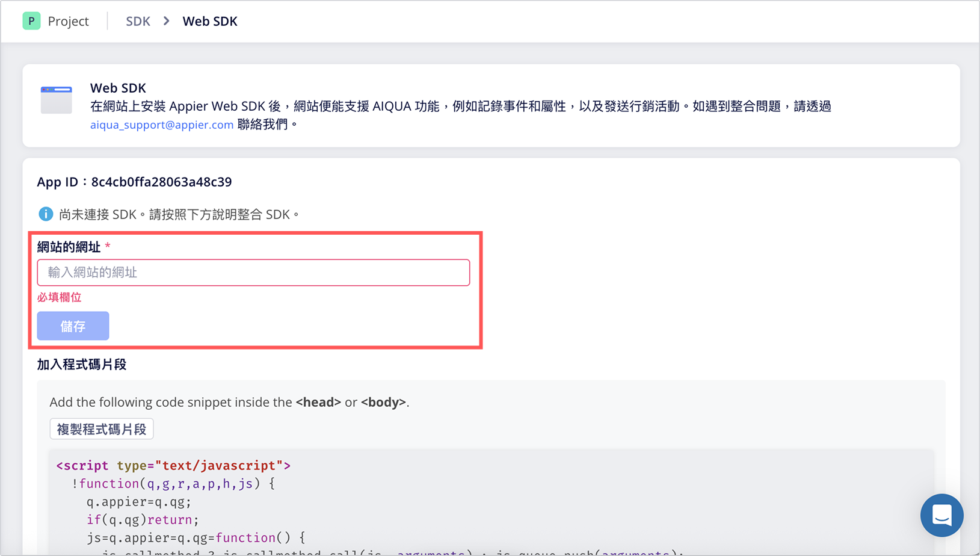Open the chat support widget icon
Image resolution: width=980 pixels, height=556 pixels.
coord(941,515)
